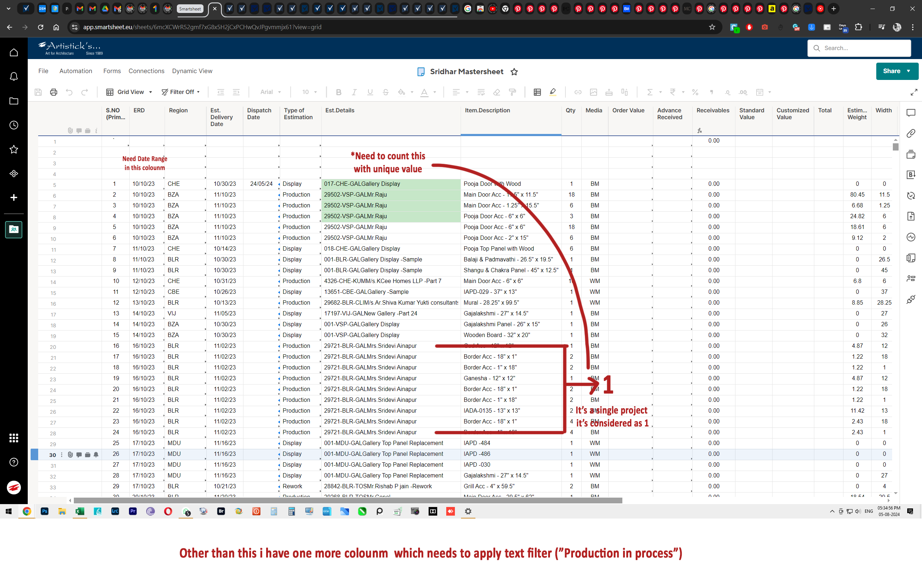The image size is (922, 588).
Task: Click the horizontal scrollbar of the grid
Action: 348,501
